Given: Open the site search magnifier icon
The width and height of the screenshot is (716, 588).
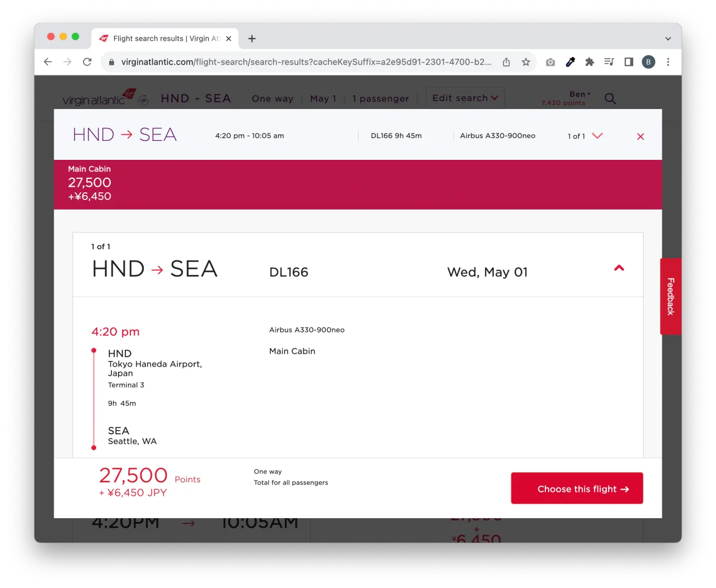Looking at the screenshot, I should click(x=610, y=98).
